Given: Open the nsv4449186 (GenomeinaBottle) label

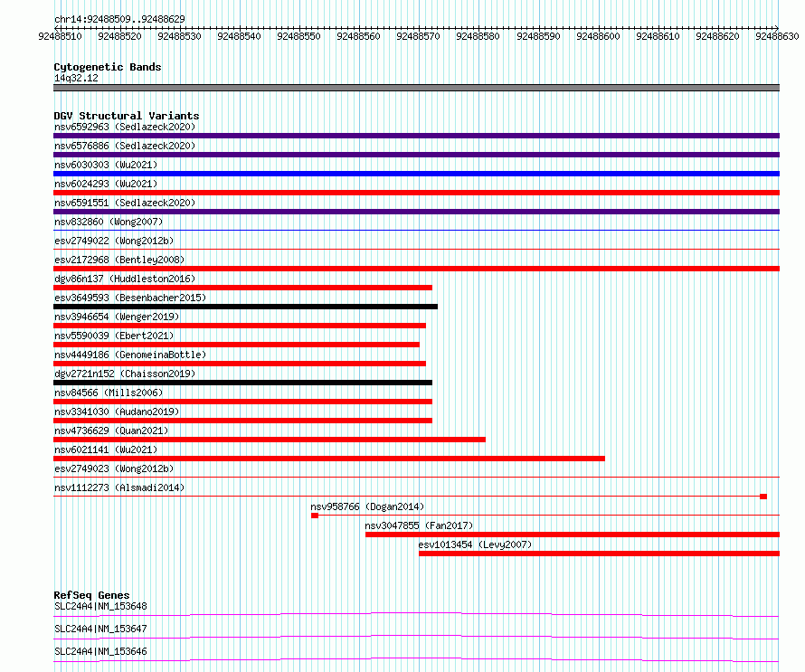Looking at the screenshot, I should (130, 355).
